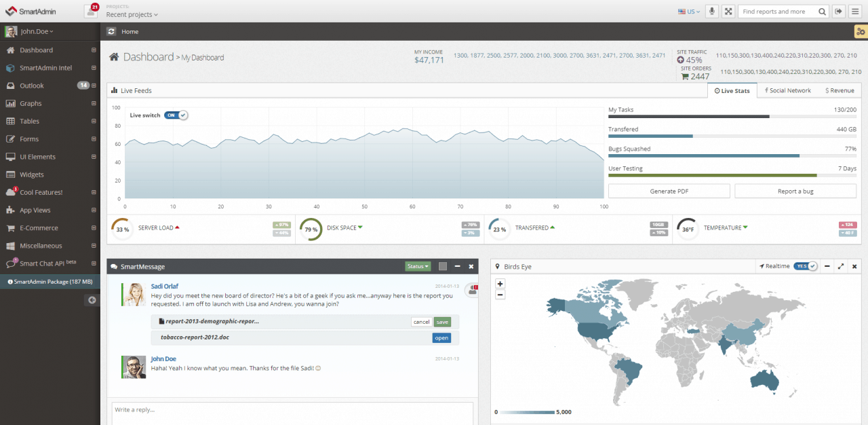Click the cancel button for demographic report
Image resolution: width=868 pixels, height=425 pixels.
tap(421, 322)
